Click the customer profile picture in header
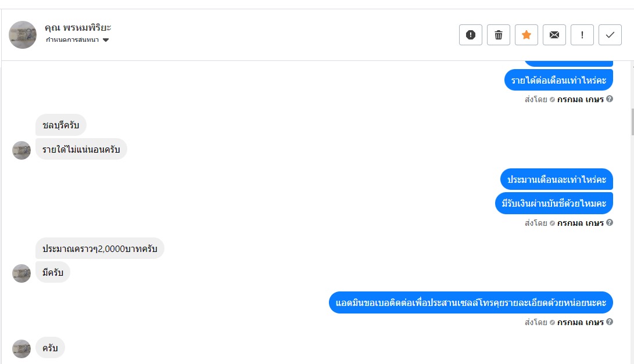The image size is (634, 364). click(x=23, y=35)
